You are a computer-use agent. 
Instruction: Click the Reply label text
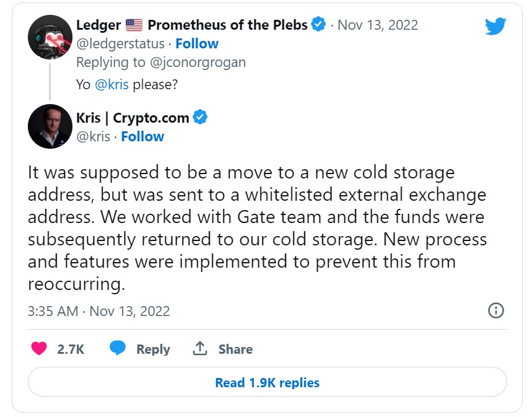click(x=153, y=349)
